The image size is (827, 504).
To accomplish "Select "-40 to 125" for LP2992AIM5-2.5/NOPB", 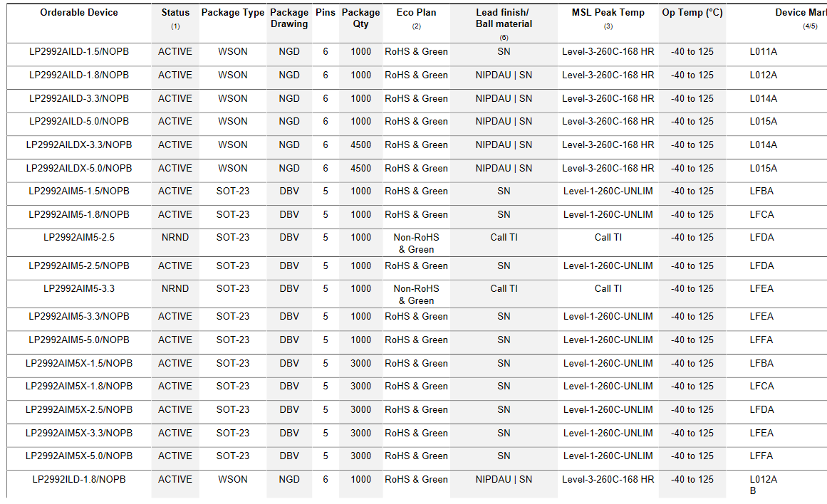I will 692,266.
